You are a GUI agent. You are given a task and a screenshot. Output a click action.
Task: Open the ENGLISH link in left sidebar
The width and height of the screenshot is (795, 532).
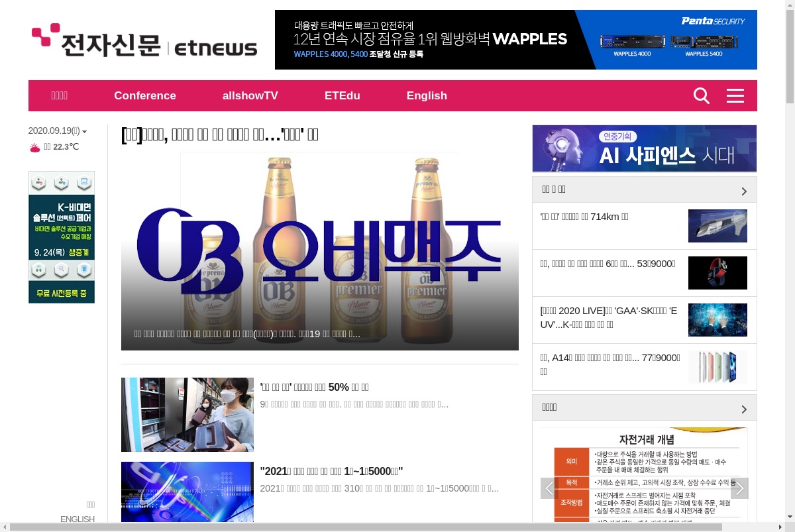[78, 519]
